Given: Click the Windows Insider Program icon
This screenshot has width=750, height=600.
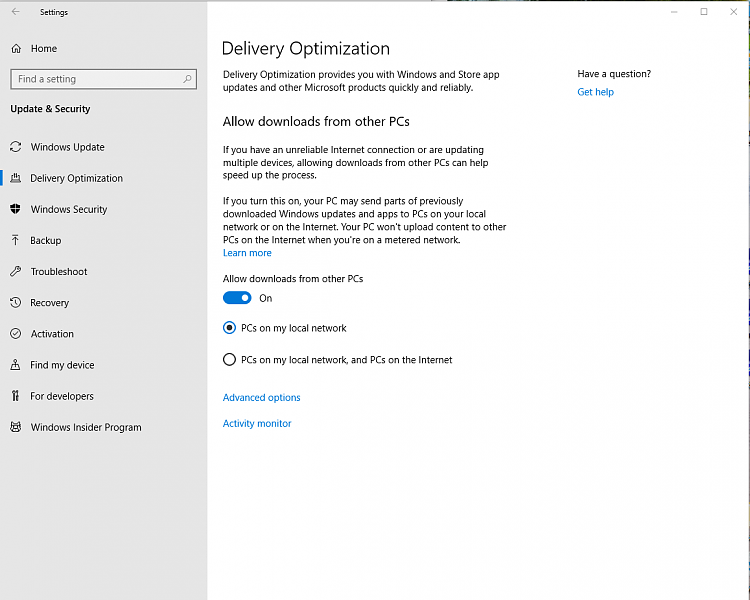Looking at the screenshot, I should (x=16, y=427).
